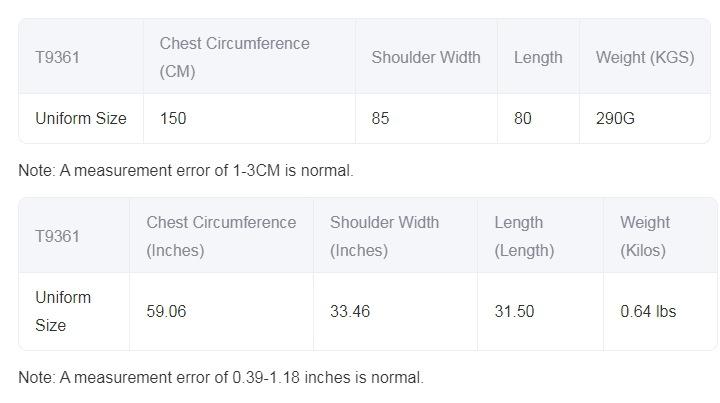Viewport: 720px width, 403px height.
Task: Select the note about 0.39-1.18 inches error
Action: [x=221, y=377]
